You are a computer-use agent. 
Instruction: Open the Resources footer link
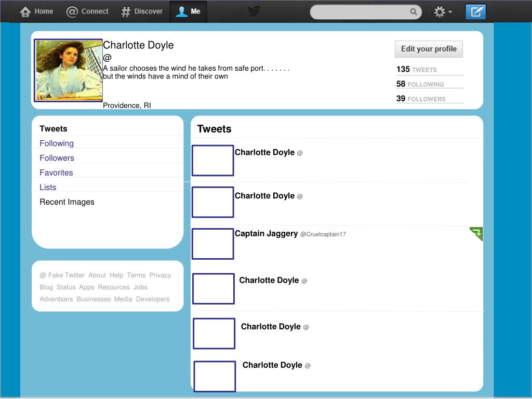pyautogui.click(x=114, y=287)
